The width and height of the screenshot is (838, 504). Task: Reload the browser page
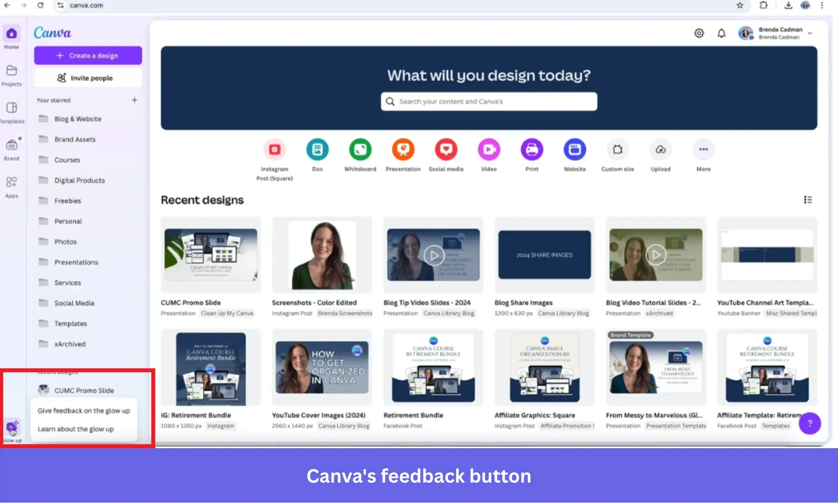coord(40,6)
